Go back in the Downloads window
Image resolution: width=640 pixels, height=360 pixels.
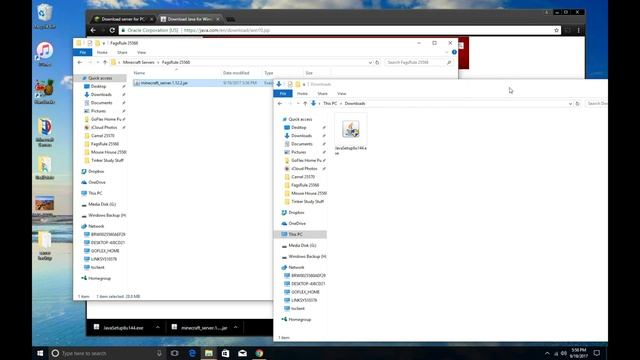(280, 104)
